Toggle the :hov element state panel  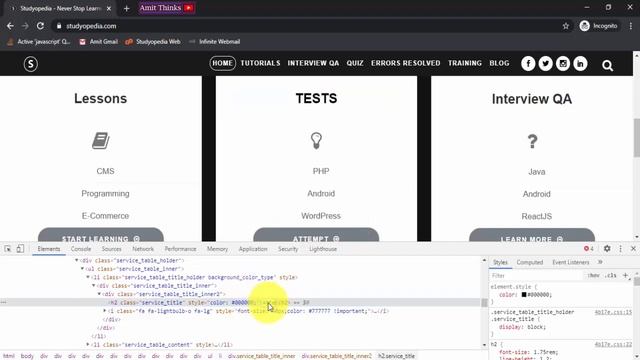coord(593,276)
